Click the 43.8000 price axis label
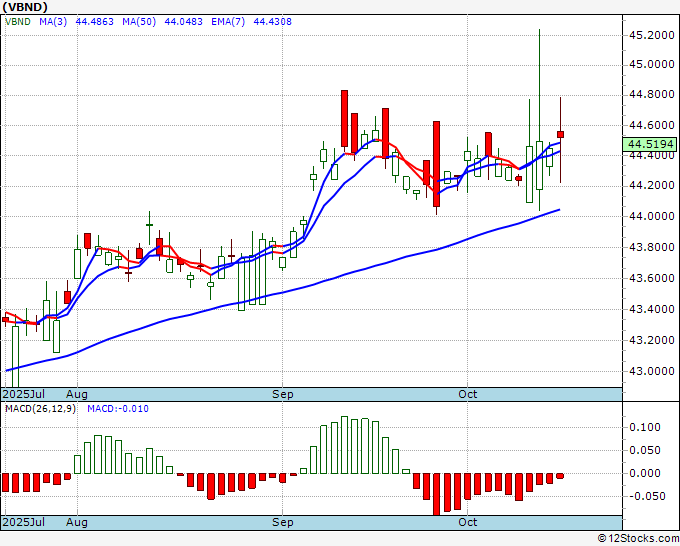The width and height of the screenshot is (680, 546). coord(652,247)
